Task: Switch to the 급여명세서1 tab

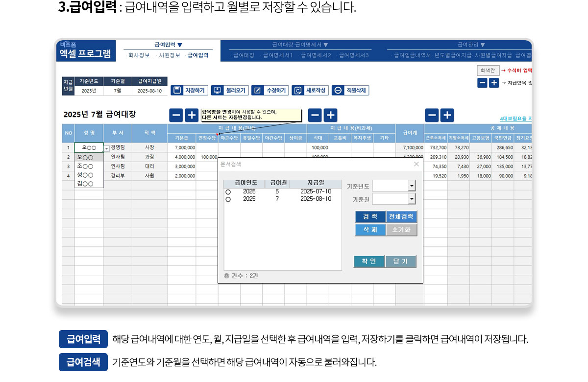Action: pyautogui.click(x=277, y=55)
